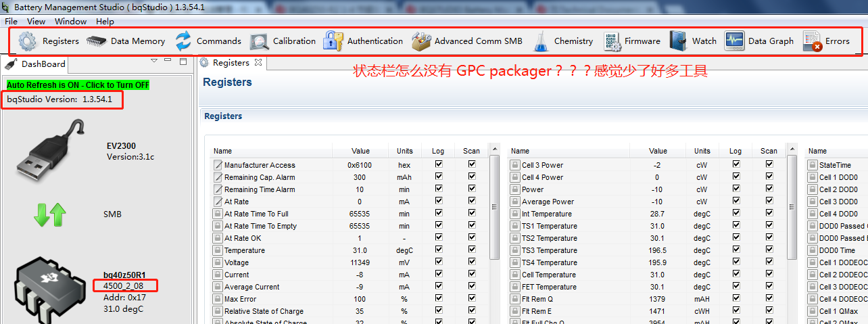Close the Registers tab
Viewport: 868px width, 324px height.
pyautogui.click(x=258, y=62)
